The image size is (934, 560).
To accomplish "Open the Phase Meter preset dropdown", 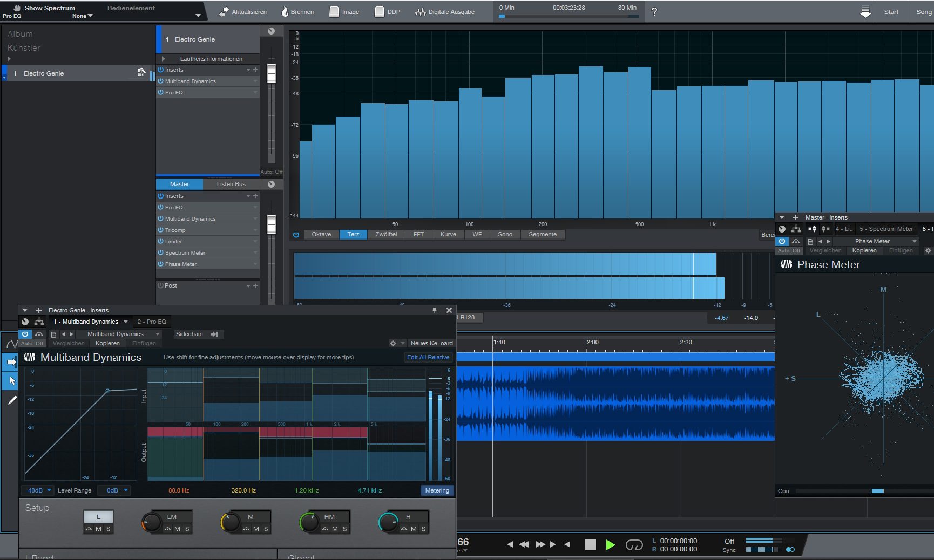I will [872, 241].
